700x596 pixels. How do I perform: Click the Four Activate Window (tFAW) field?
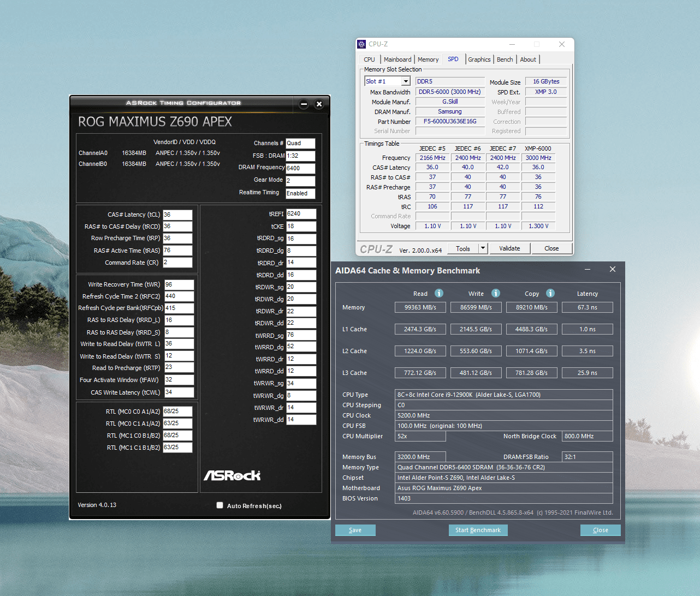[179, 380]
